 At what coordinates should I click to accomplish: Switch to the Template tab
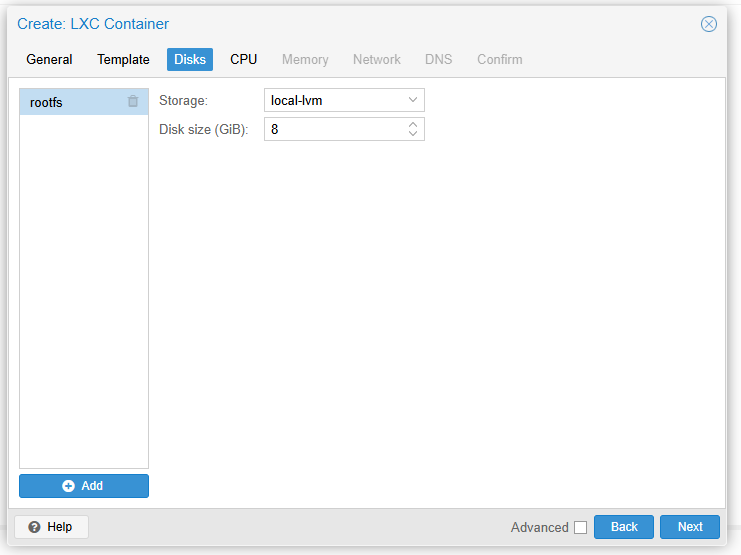pos(123,60)
